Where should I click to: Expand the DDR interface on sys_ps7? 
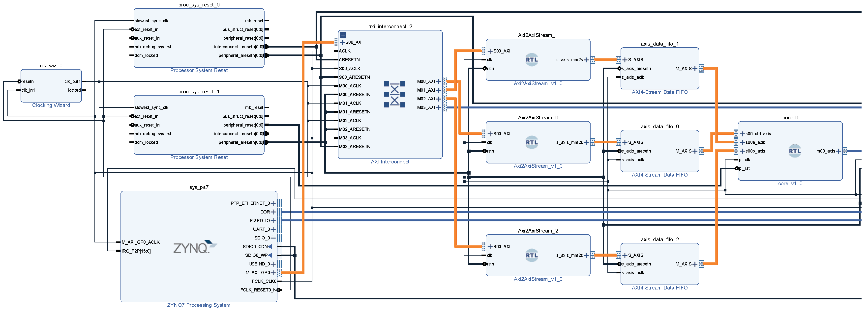point(273,212)
